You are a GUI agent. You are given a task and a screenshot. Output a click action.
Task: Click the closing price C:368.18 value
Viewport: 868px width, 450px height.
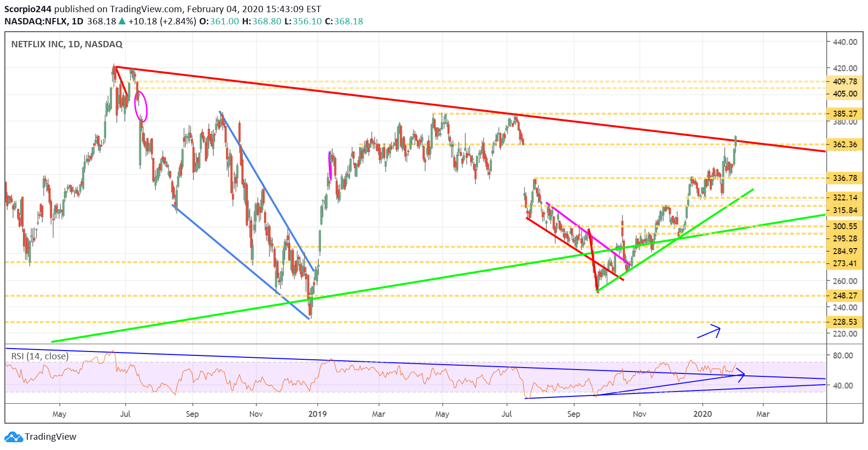tap(344, 21)
